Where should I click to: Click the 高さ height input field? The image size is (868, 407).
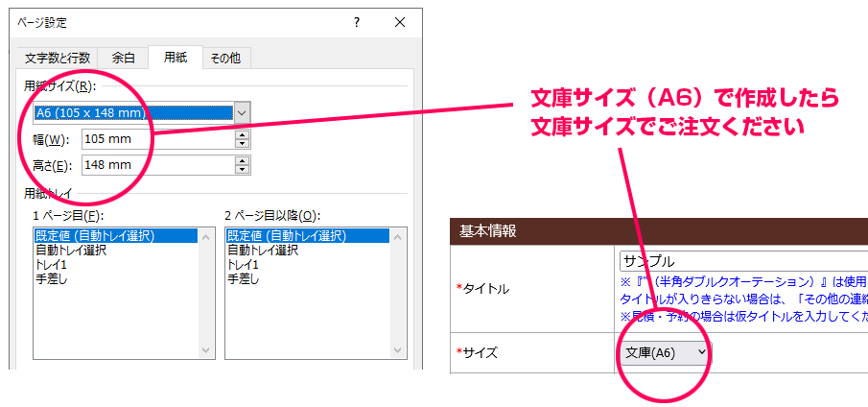(158, 165)
